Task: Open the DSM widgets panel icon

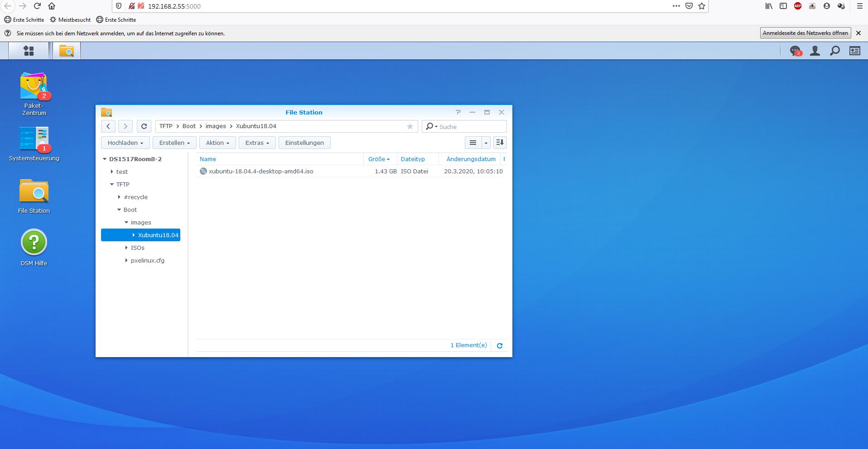Action: coord(855,51)
